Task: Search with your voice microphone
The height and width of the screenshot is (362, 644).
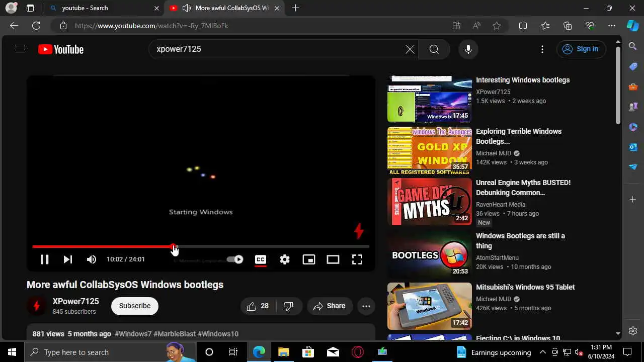Action: click(x=468, y=49)
